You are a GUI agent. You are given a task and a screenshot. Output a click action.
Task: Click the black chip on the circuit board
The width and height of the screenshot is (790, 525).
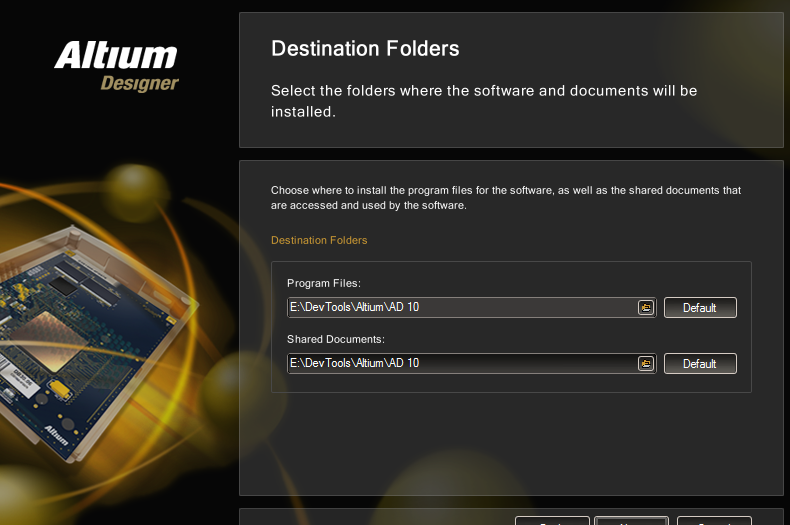[63, 286]
